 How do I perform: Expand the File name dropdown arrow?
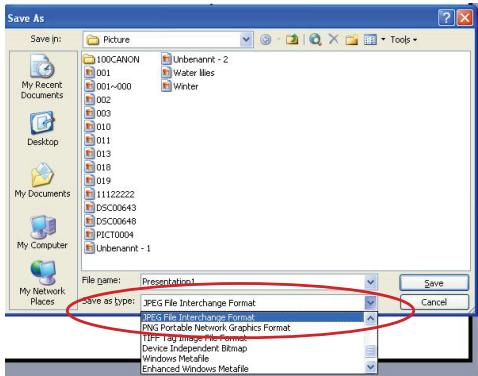[x=370, y=282]
